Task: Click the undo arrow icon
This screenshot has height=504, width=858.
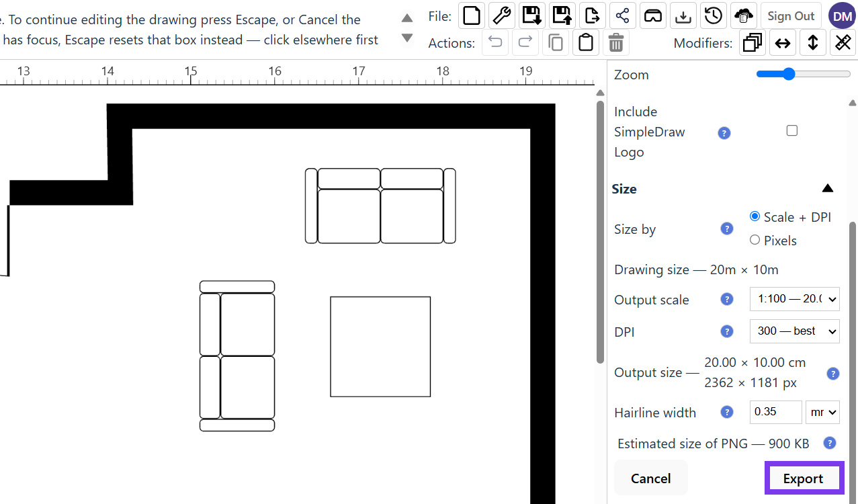Action: point(495,43)
